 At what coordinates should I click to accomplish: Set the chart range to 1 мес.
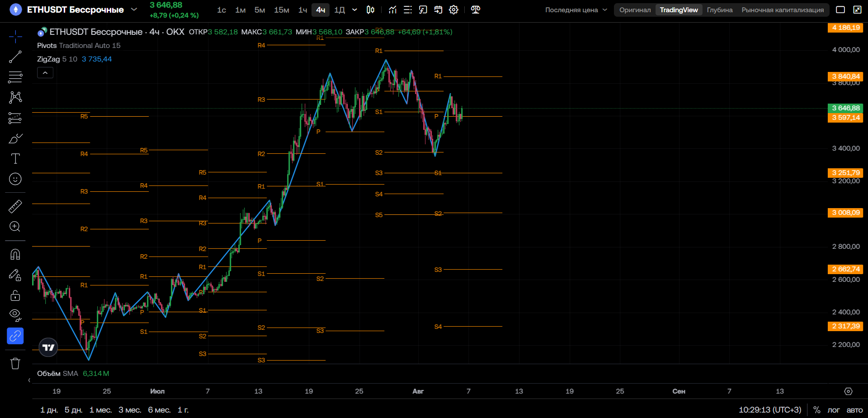[x=100, y=410]
